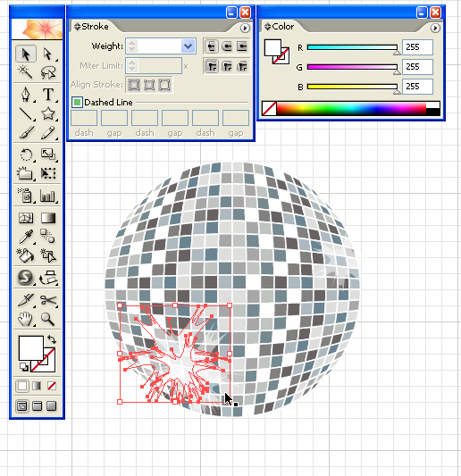Select the Live Paint Bucket tool
Image resolution: width=461 pixels, height=476 pixels.
click(26, 255)
